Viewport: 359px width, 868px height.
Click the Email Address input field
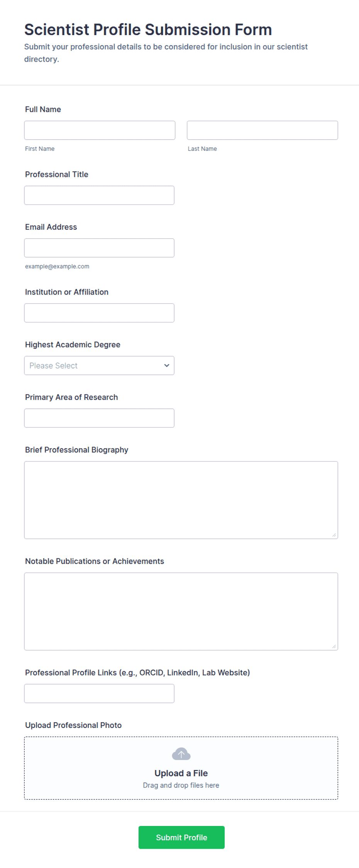pos(99,248)
